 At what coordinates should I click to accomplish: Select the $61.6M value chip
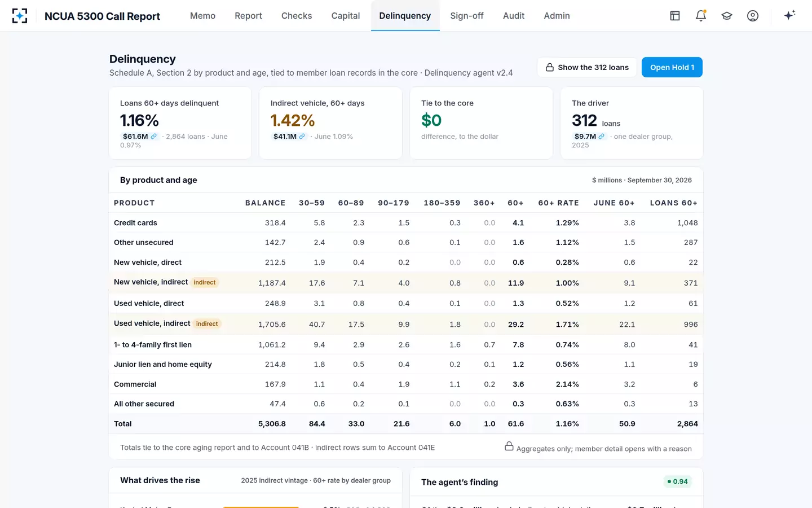[140, 137]
